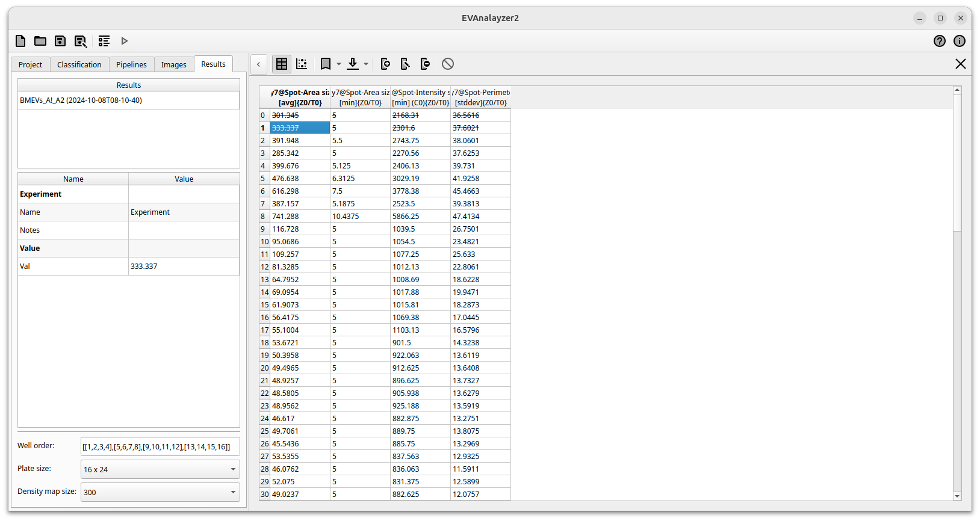The width and height of the screenshot is (980, 521).
Task: Click the bookmark icon
Action: 326,64
